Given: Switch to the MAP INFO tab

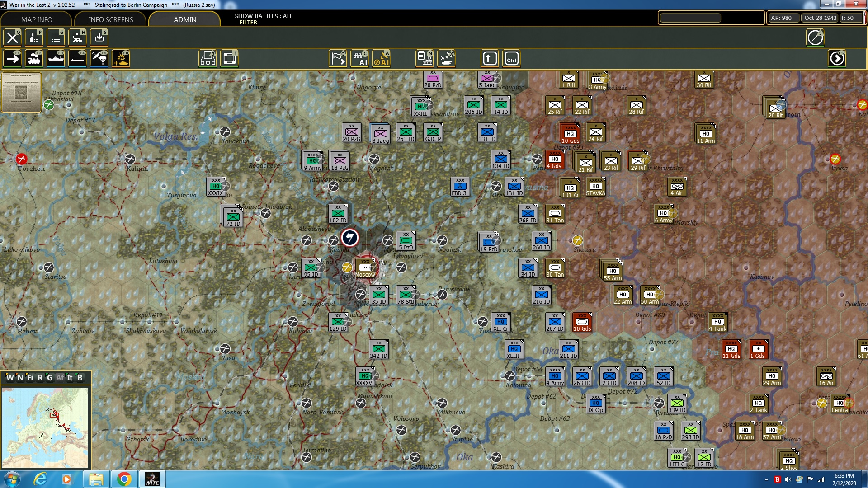Looking at the screenshot, I should tap(36, 19).
